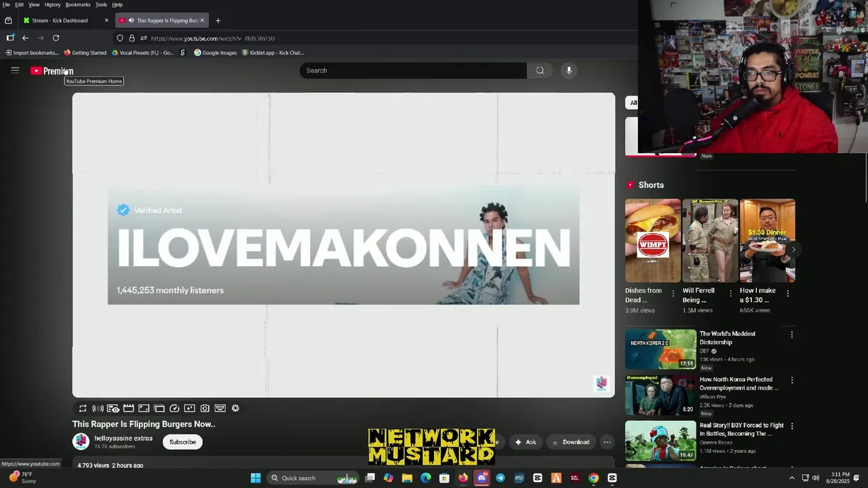
Task: Open the extension settings gear below video
Action: point(235,408)
